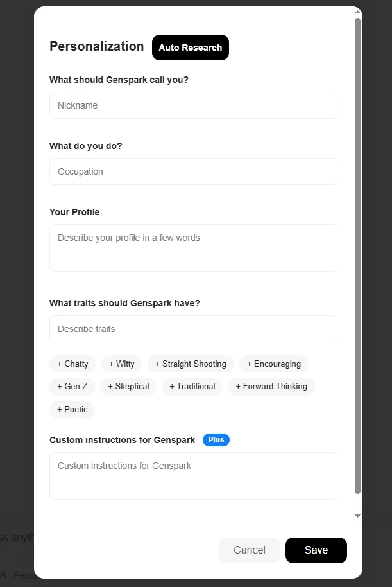Click the blue Plus badge
Image resolution: width=392 pixels, height=587 pixels.
coord(216,440)
